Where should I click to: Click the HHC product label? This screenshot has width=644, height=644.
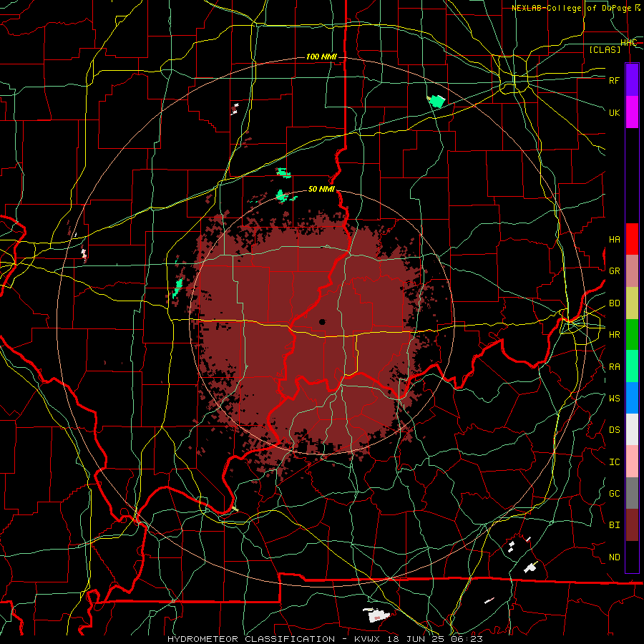pyautogui.click(x=628, y=43)
